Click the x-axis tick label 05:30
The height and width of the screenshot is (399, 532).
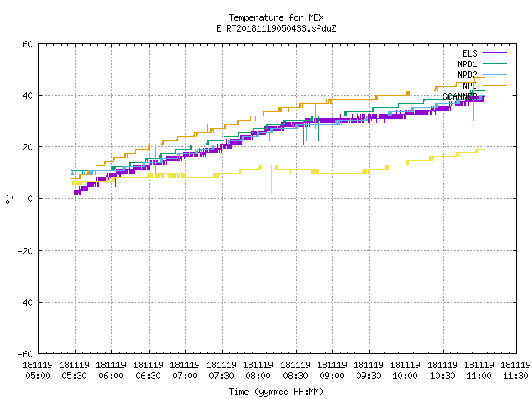[74, 377]
